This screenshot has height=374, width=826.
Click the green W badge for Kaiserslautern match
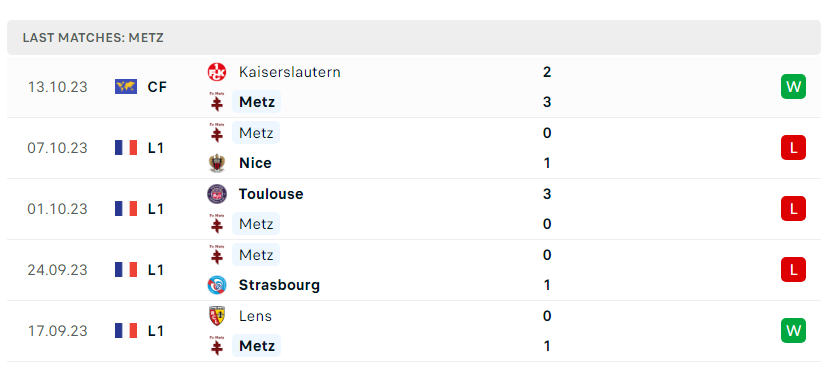(x=793, y=87)
